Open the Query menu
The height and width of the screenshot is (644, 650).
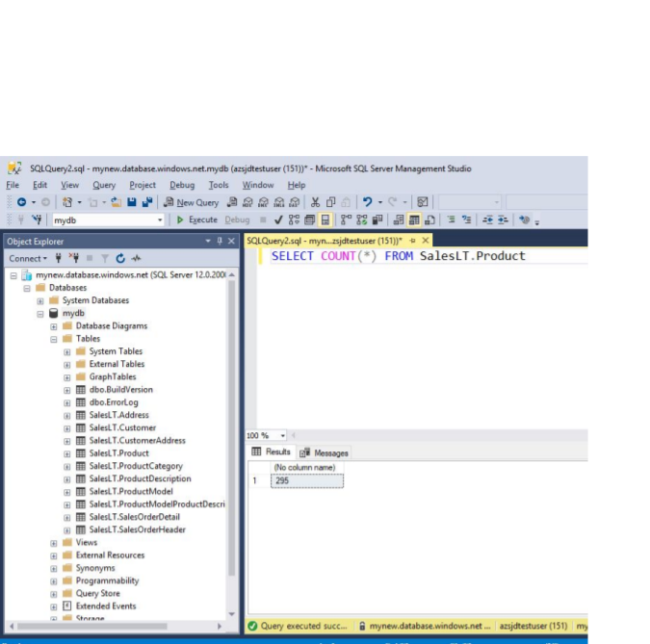(x=104, y=185)
